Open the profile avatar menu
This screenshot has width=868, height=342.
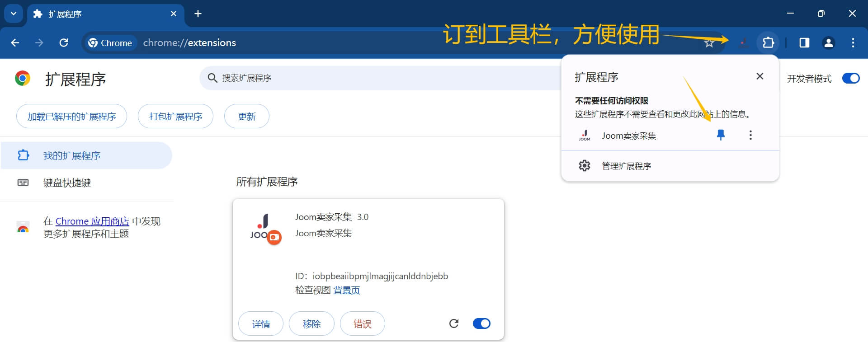[x=829, y=43]
